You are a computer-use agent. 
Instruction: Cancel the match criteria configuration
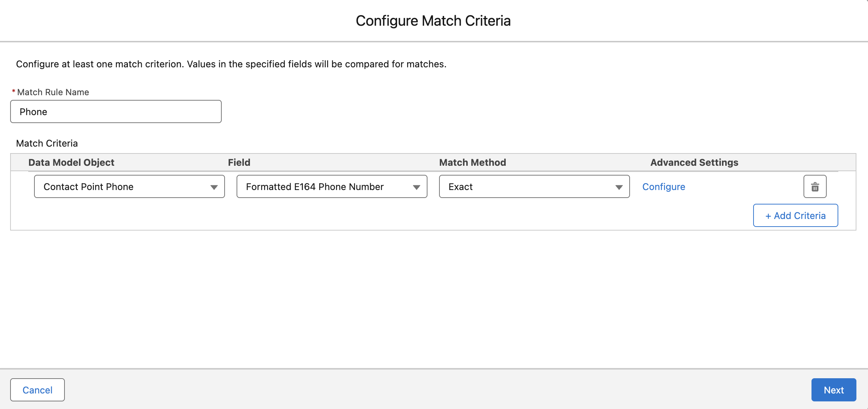pyautogui.click(x=37, y=390)
